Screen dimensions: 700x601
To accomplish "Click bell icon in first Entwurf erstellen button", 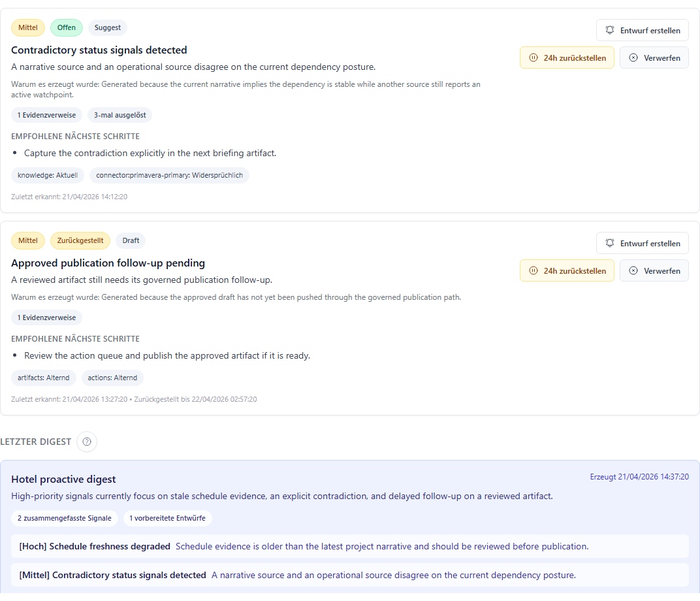I will coord(610,30).
